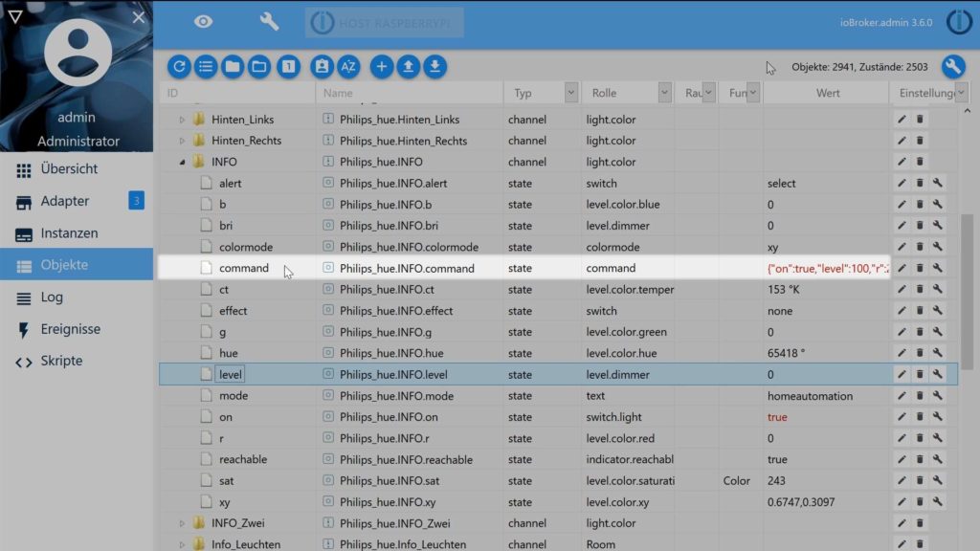This screenshot has height=551, width=980.
Task: Upload objects from file
Action: (x=408, y=67)
